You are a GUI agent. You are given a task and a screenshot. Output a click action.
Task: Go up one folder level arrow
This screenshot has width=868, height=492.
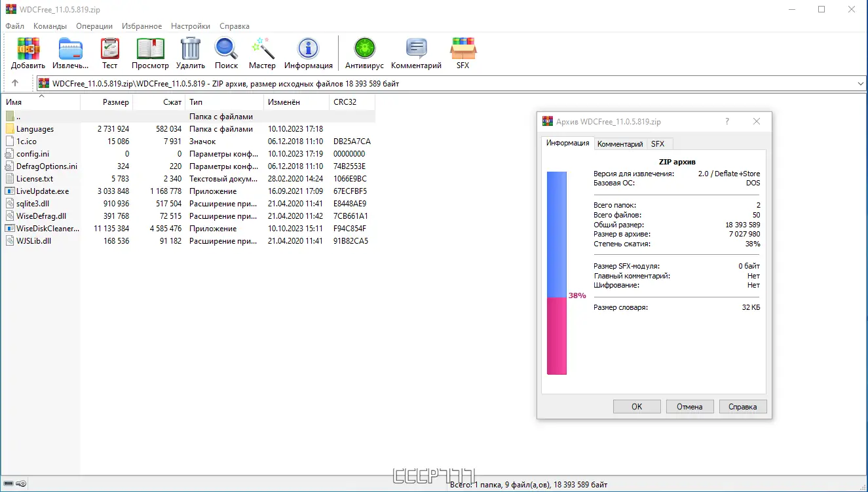pos(15,83)
